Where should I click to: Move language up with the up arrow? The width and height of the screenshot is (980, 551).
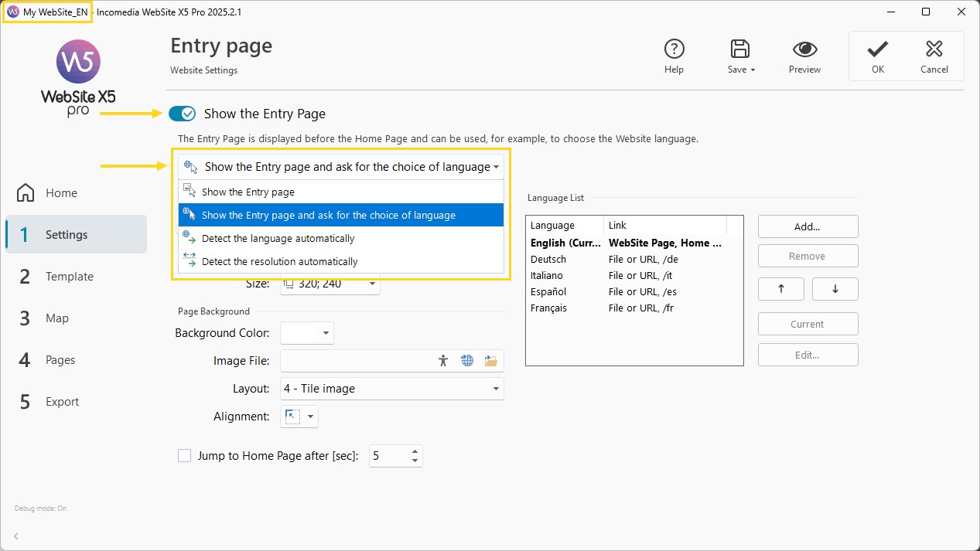click(780, 289)
